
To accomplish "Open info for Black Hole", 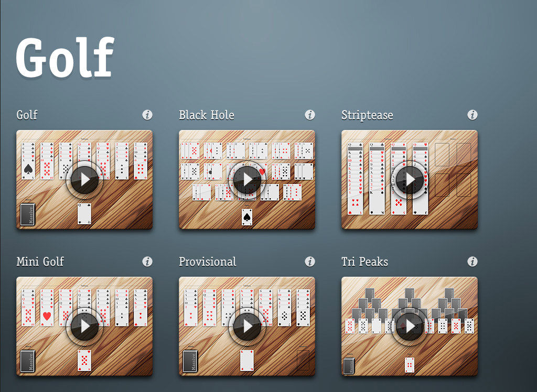I will pyautogui.click(x=310, y=115).
